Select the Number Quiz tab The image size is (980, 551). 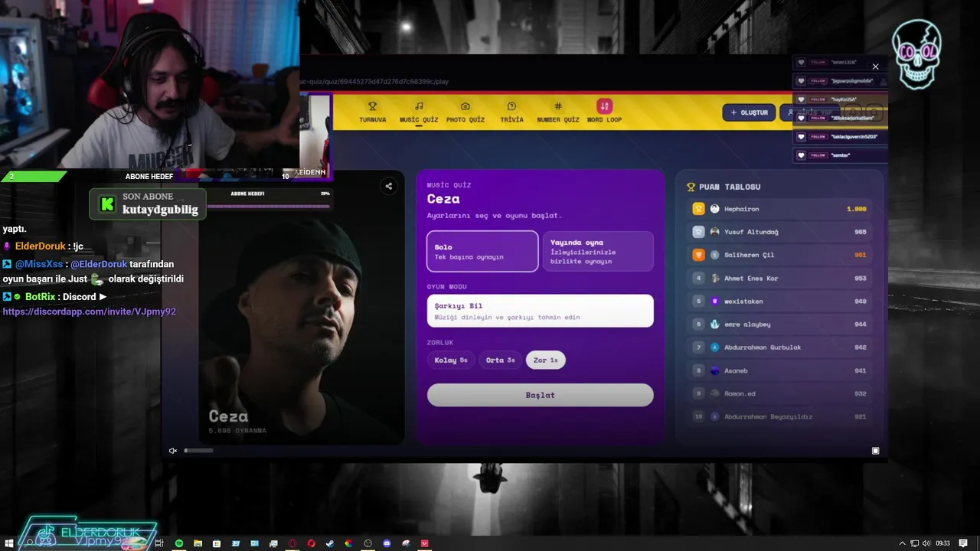click(x=558, y=112)
